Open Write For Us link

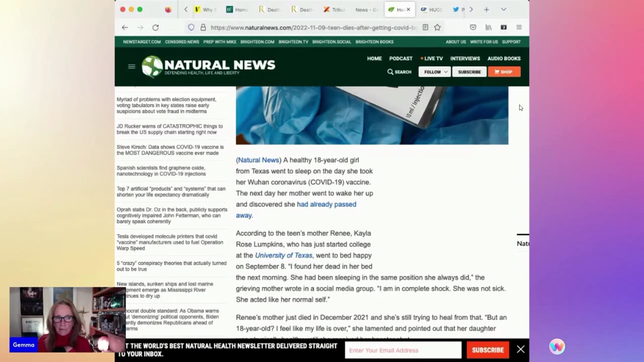coord(484,42)
